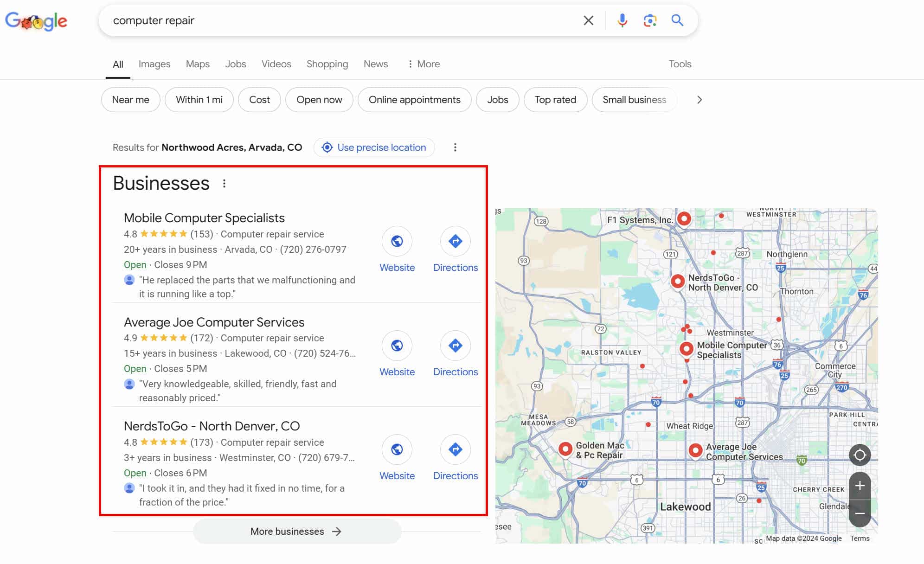
Task: Click the Northwood Acres, Arvada, CO location text
Action: click(231, 147)
